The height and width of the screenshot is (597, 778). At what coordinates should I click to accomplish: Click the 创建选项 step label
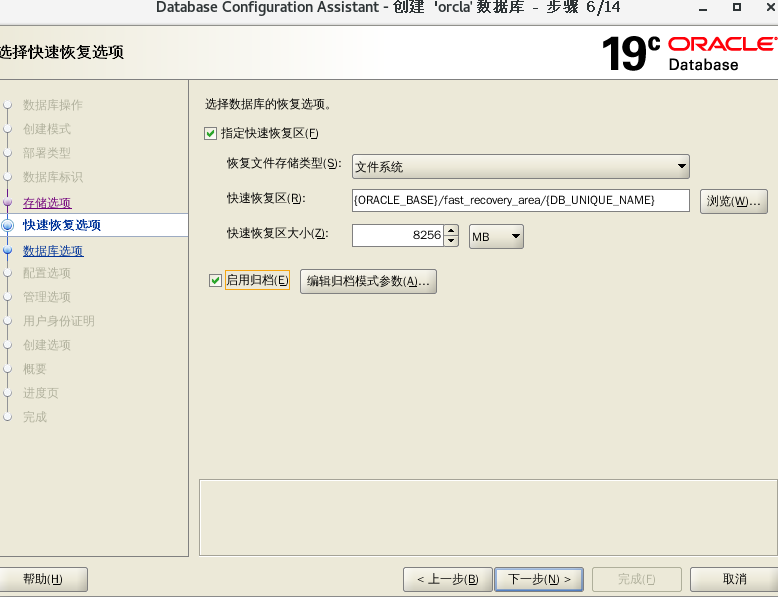tap(47, 345)
